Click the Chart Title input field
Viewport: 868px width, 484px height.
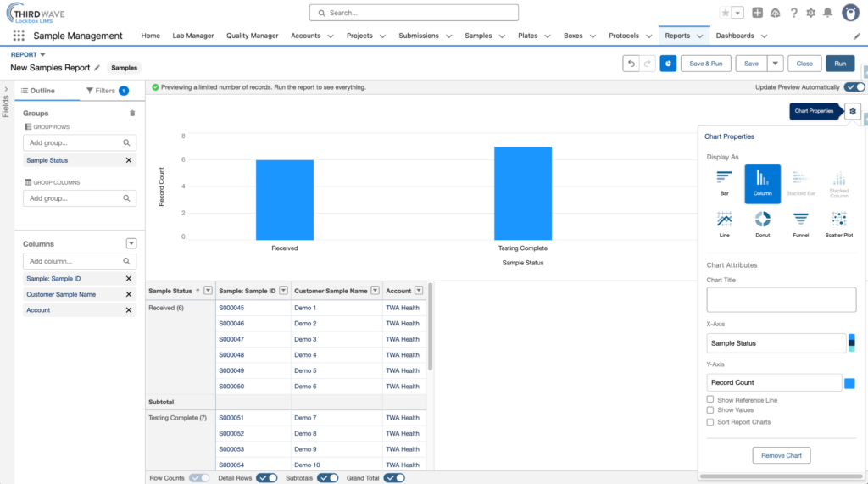(x=781, y=299)
